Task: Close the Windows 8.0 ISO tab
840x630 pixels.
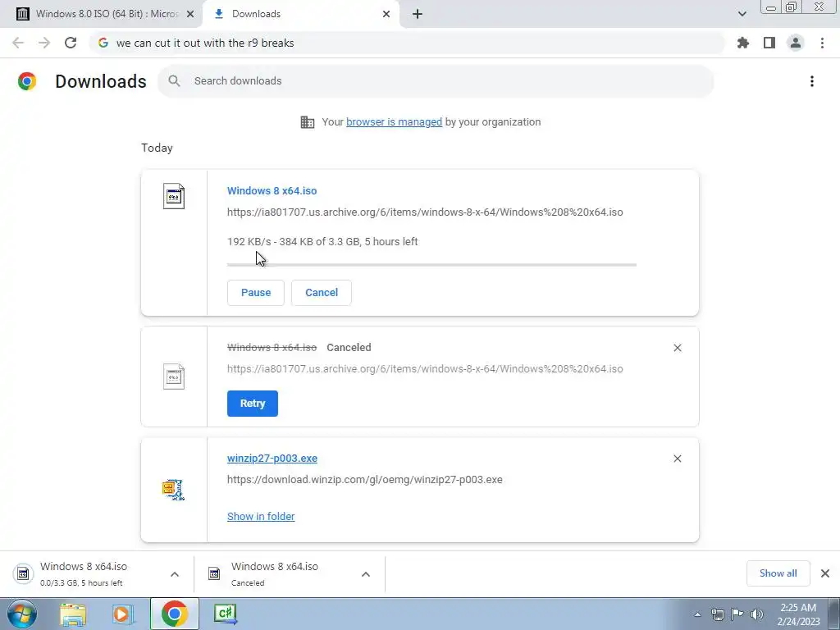Action: pyautogui.click(x=190, y=15)
